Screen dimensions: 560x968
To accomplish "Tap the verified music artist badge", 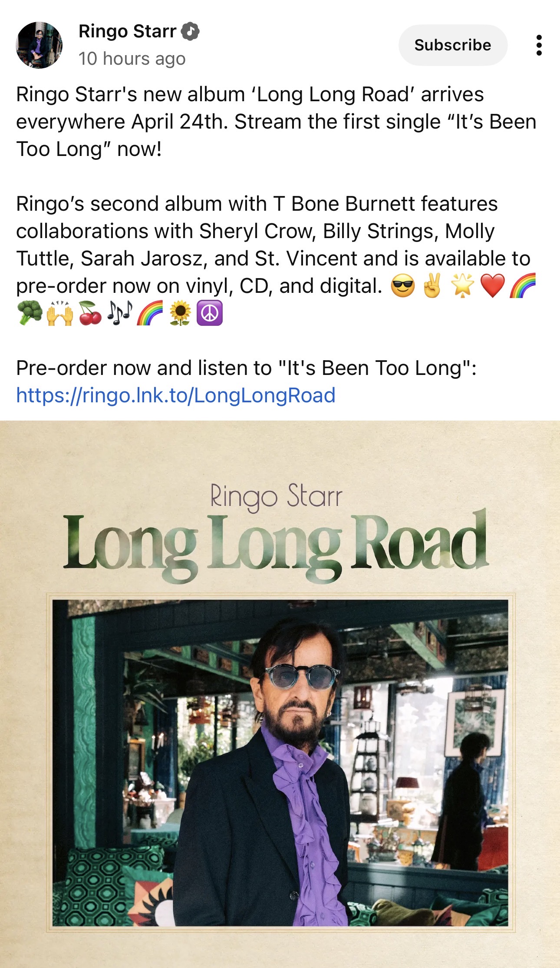I will point(190,31).
